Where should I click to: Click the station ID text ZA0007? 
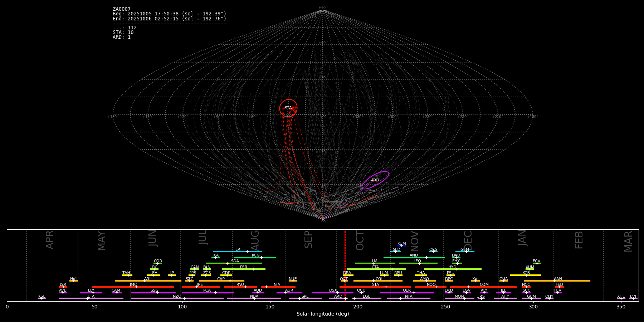[x=122, y=9]
